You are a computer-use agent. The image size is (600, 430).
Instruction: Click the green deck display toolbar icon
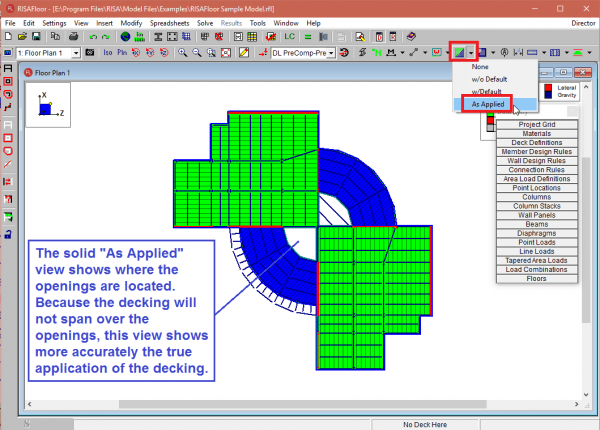tap(461, 51)
